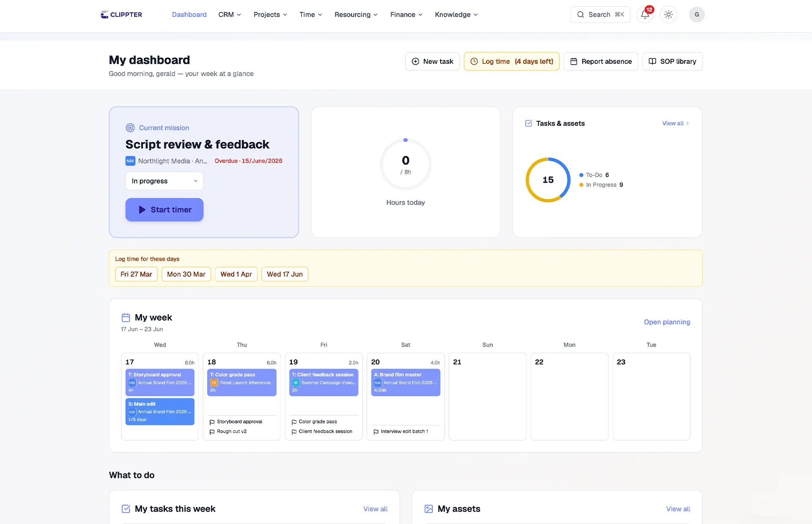The image size is (812, 524).
Task: Expand the CRM menu
Action: 230,14
